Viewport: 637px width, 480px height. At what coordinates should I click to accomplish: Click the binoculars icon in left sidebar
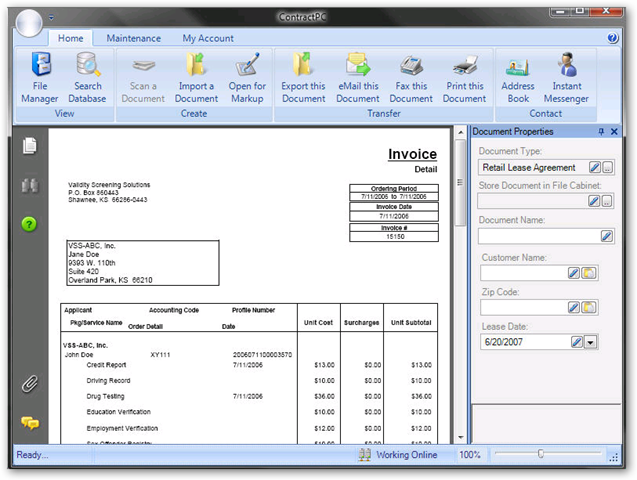pyautogui.click(x=30, y=185)
